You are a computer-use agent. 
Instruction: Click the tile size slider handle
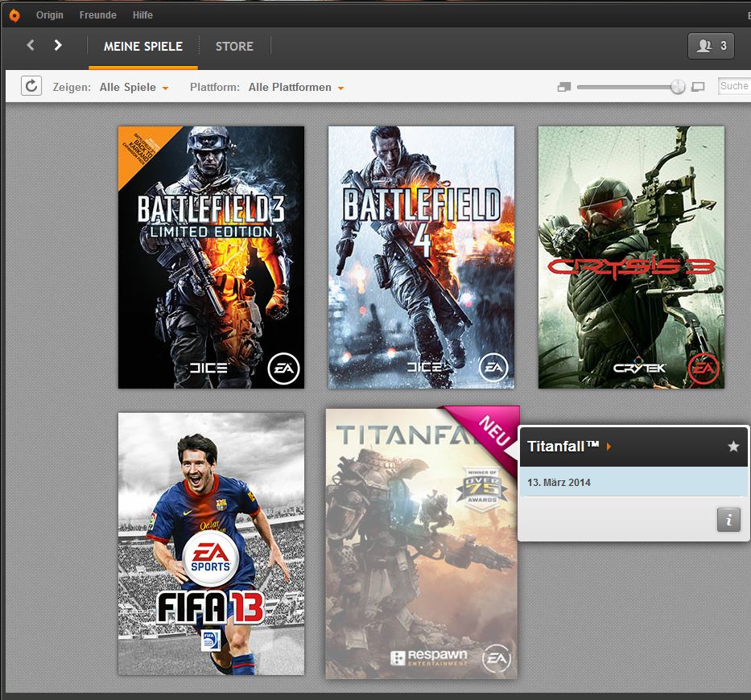coord(678,87)
